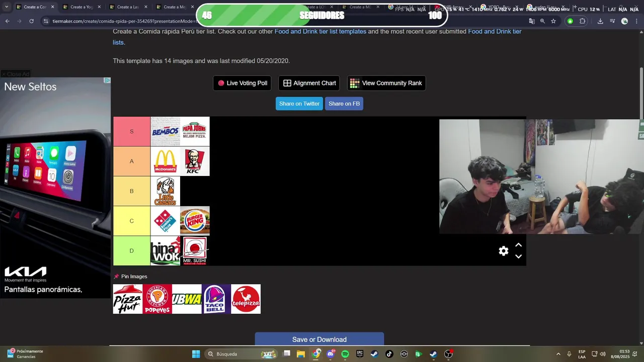This screenshot has width=644, height=362.
Task: Open the tier list settings gear
Action: tap(504, 251)
